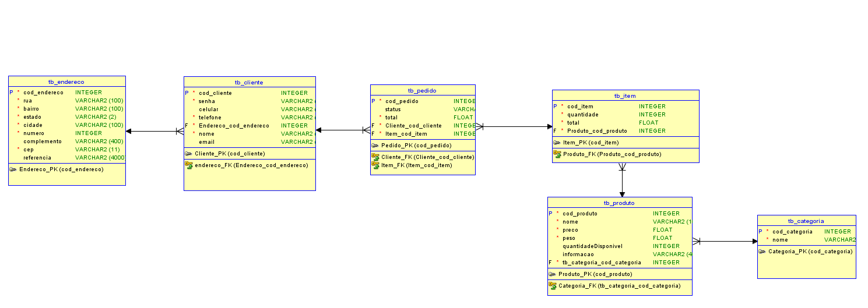
Task: Select the telefone column row
Action: tap(249, 117)
